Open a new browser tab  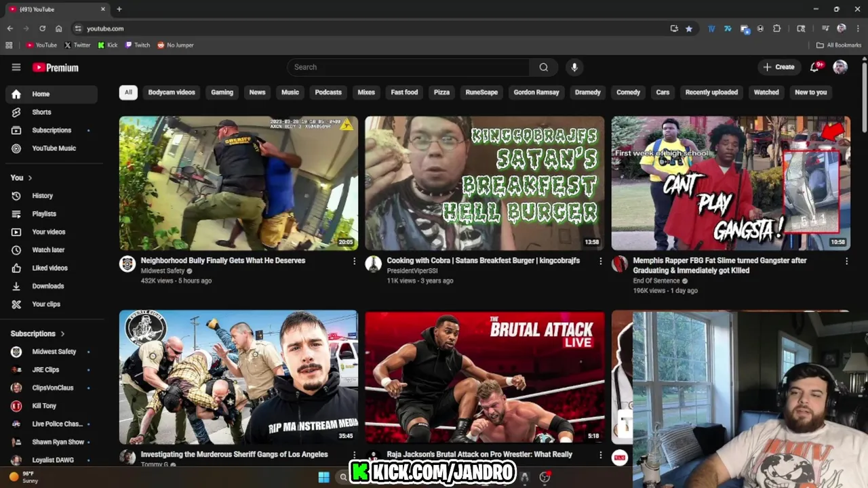coord(119,9)
